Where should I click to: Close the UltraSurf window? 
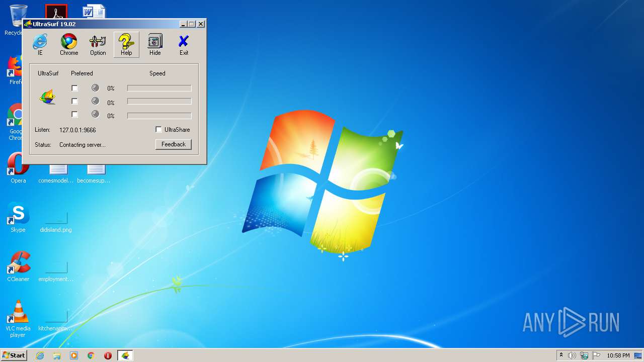(x=201, y=24)
